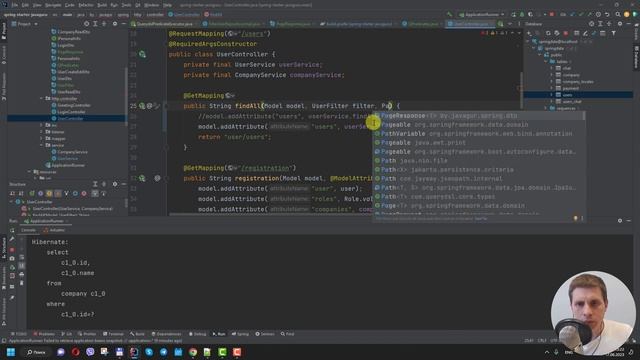Image resolution: width=640 pixels, height=360 pixels.
Task: Click gutter bean icon beside class UserController
Action: pyautogui.click(x=142, y=54)
